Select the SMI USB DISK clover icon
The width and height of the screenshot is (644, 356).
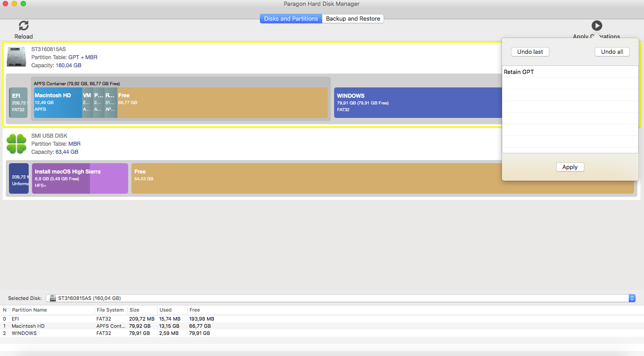(x=16, y=144)
